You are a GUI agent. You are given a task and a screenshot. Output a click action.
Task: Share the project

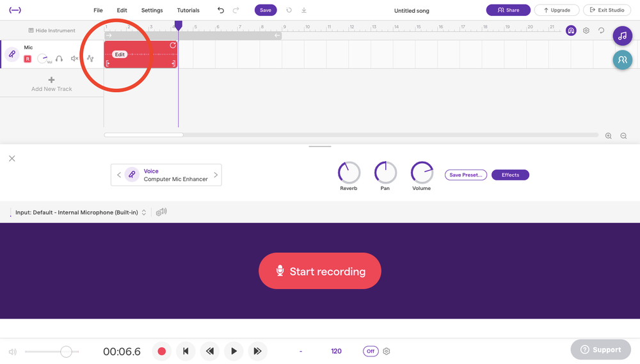click(x=508, y=10)
